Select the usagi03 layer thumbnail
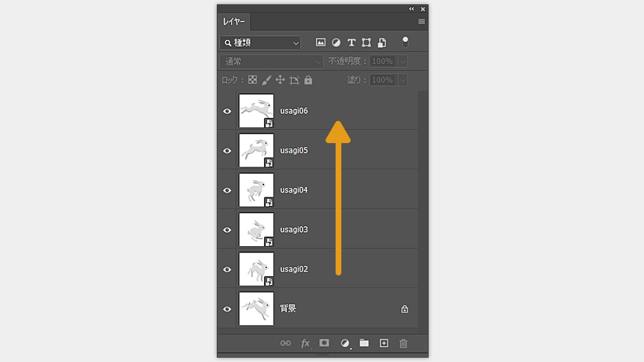Viewport: 644px width, 362px height. pyautogui.click(x=256, y=230)
